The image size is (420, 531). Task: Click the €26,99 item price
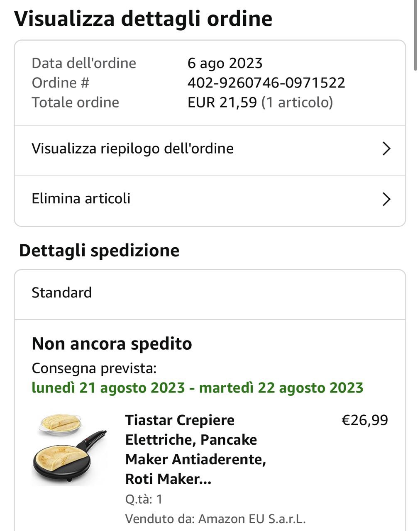tap(365, 420)
